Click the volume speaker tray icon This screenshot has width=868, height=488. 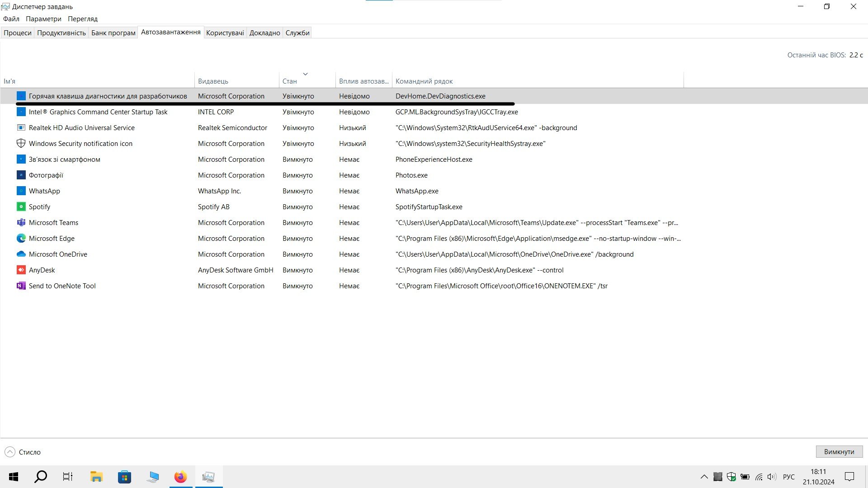(x=772, y=477)
